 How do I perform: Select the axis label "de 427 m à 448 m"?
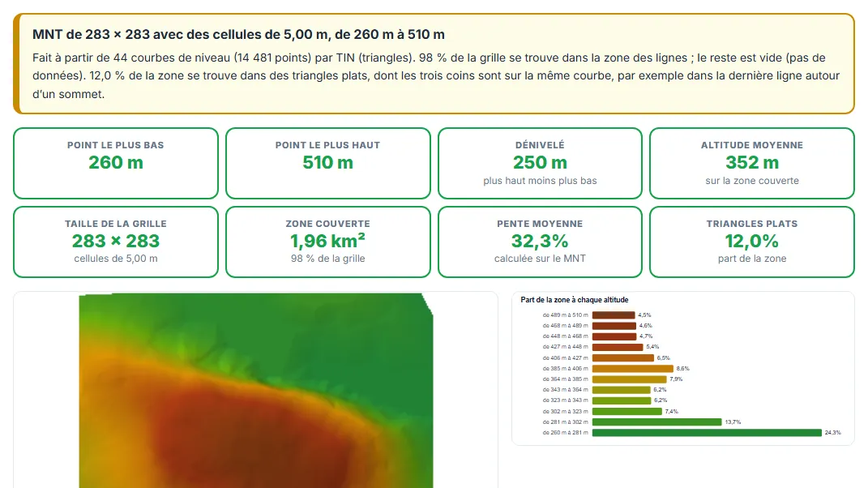565,347
